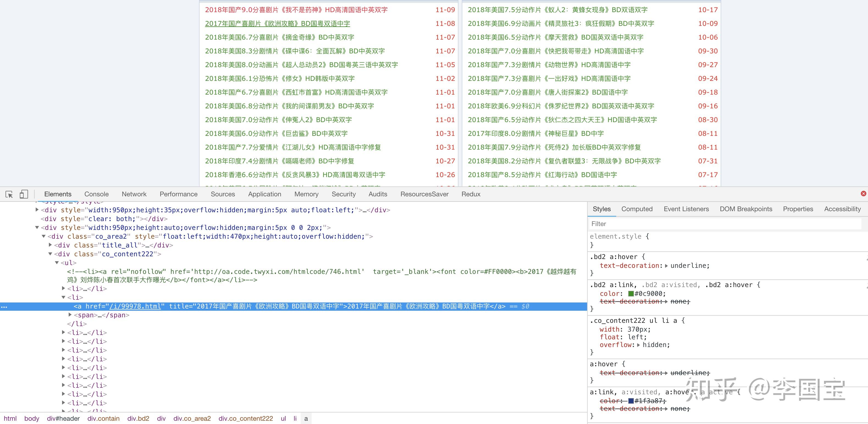
Task: Open the Event Listeners sidebar tab
Action: tap(686, 209)
